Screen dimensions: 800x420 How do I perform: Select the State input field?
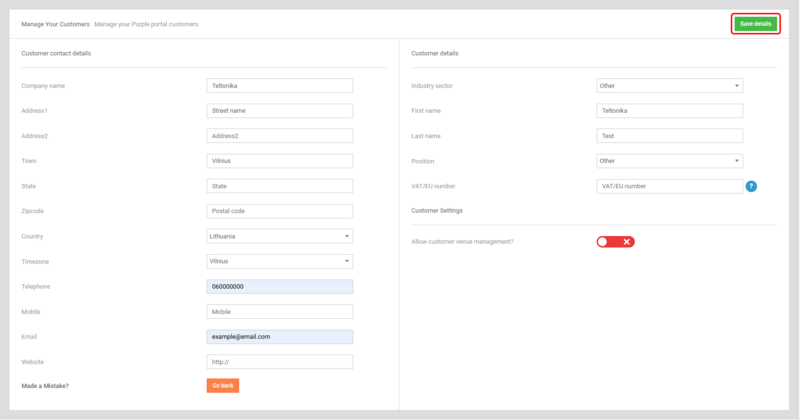coord(279,186)
